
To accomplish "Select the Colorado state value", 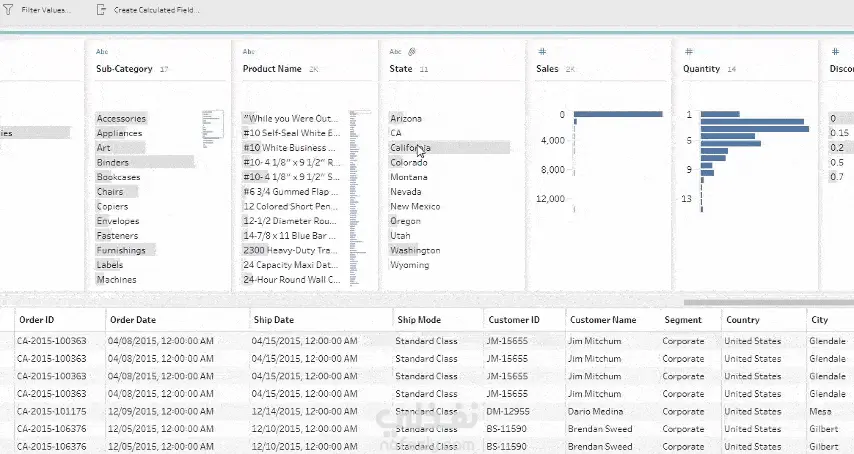I will point(408,162).
